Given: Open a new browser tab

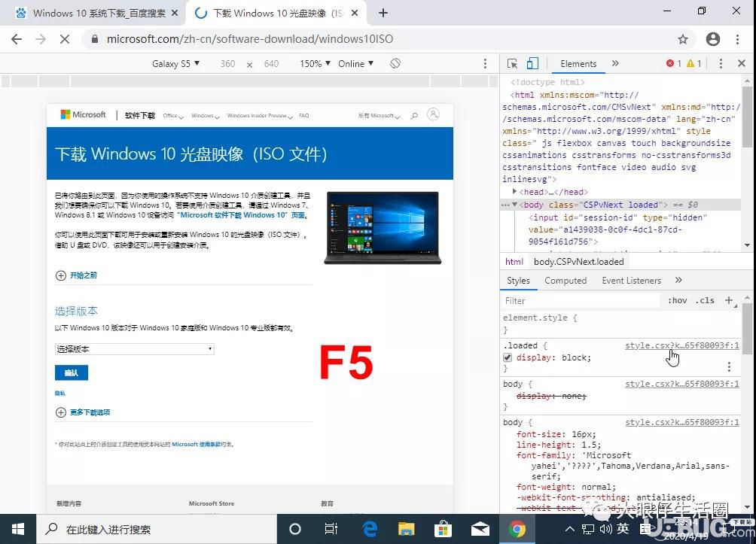Looking at the screenshot, I should pos(383,13).
